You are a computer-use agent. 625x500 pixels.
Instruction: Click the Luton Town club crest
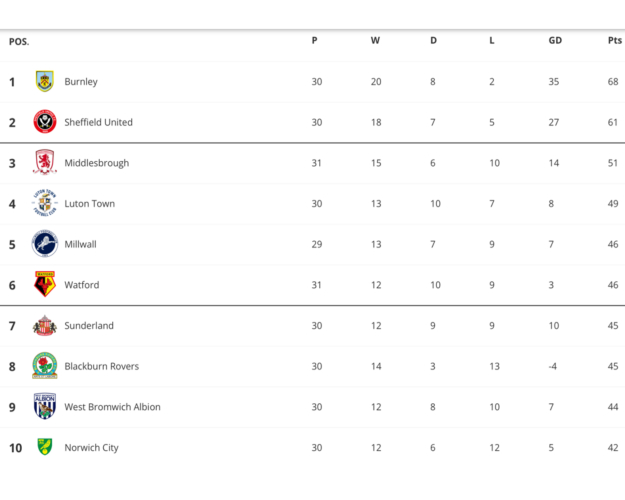click(45, 204)
